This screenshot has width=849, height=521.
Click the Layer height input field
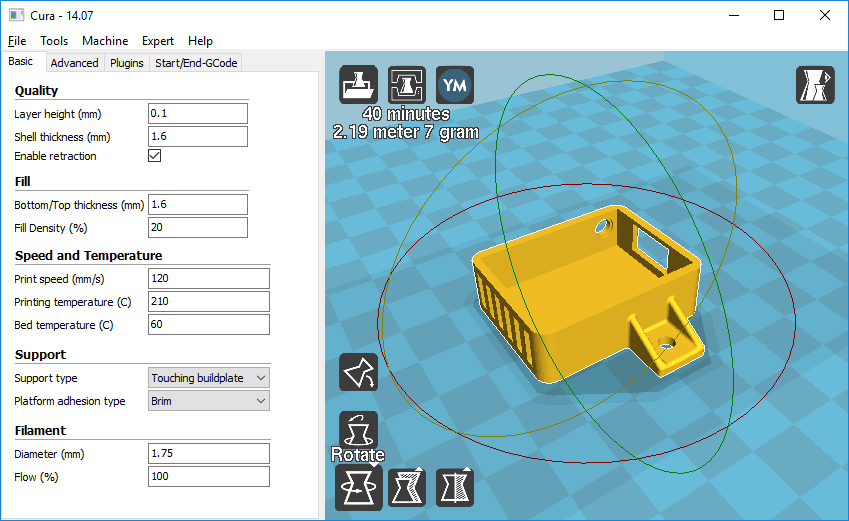click(198, 114)
